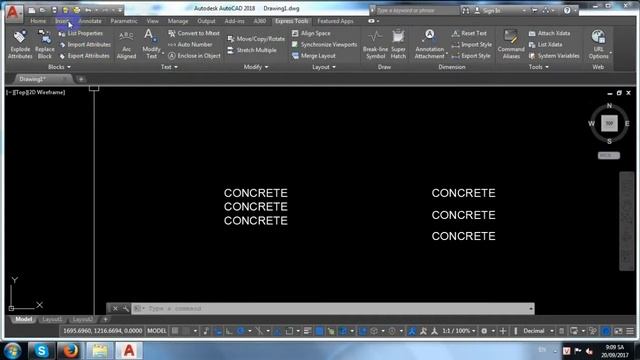This screenshot has width=640, height=360.
Task: Click Import Style in Dimension panel
Action: pos(472,44)
